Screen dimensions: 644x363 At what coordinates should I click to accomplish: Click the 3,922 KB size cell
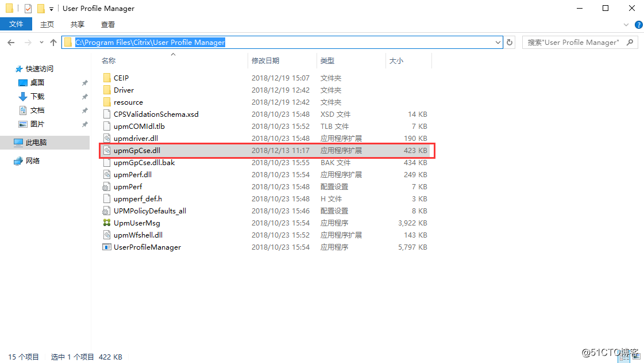[x=412, y=223]
